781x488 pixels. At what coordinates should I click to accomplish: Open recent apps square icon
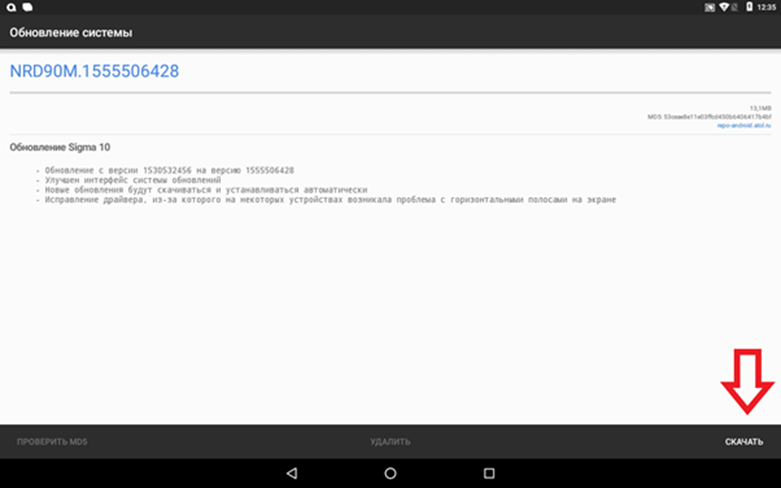[489, 473]
